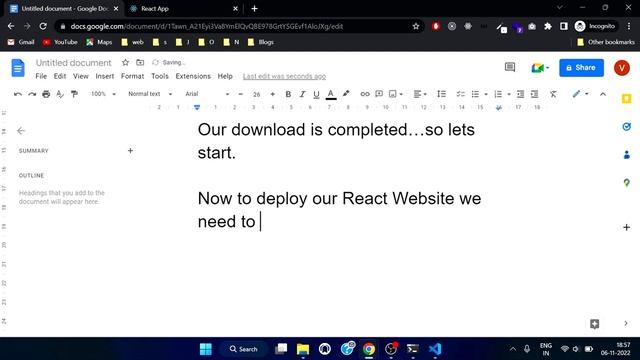Move the document with folder icon
This screenshot has width=640, height=360.
pos(140,62)
